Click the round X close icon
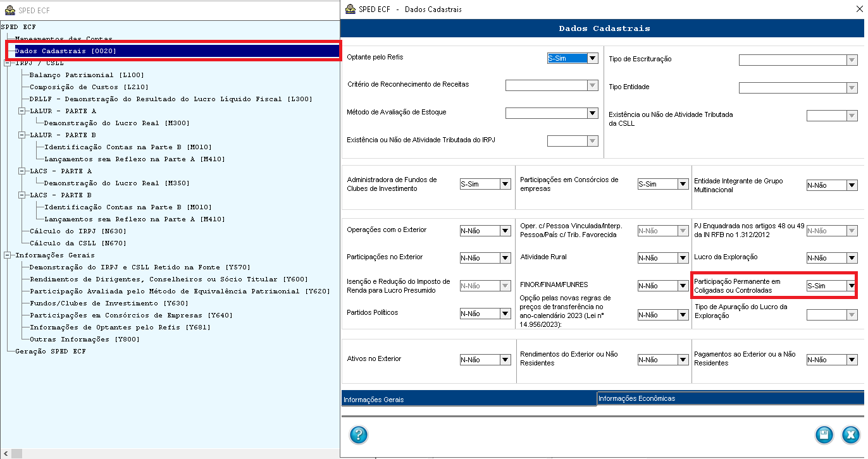868x459 pixels. pyautogui.click(x=851, y=435)
